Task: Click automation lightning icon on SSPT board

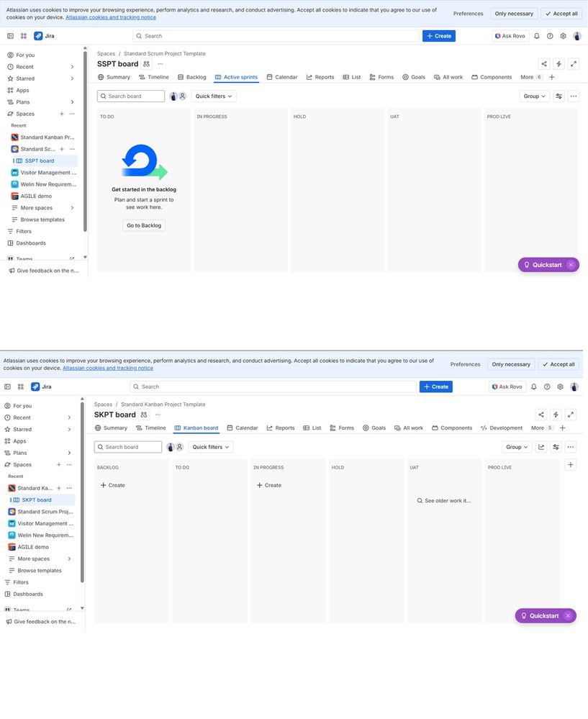Action: (x=558, y=64)
